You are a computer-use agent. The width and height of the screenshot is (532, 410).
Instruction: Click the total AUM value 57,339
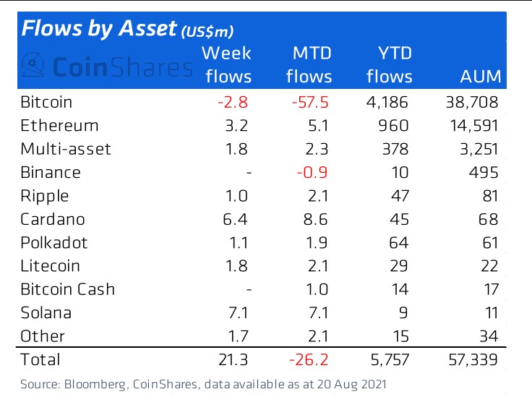pyautogui.click(x=475, y=359)
